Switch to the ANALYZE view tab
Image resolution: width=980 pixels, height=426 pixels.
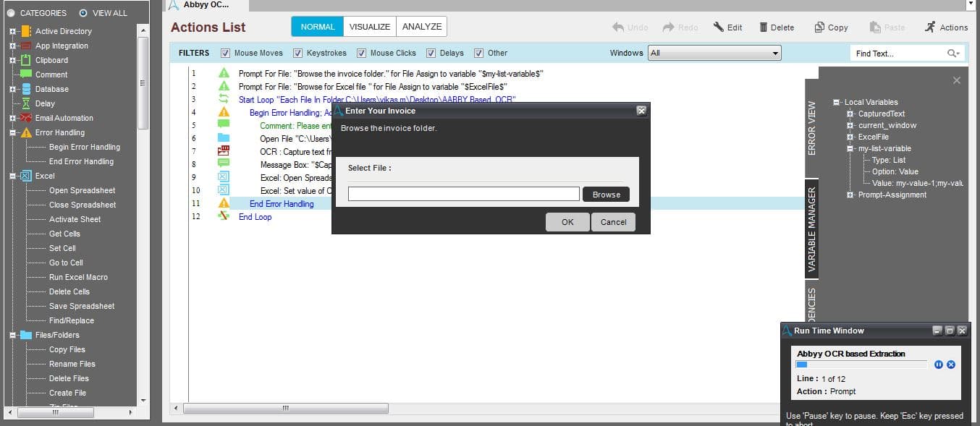422,27
